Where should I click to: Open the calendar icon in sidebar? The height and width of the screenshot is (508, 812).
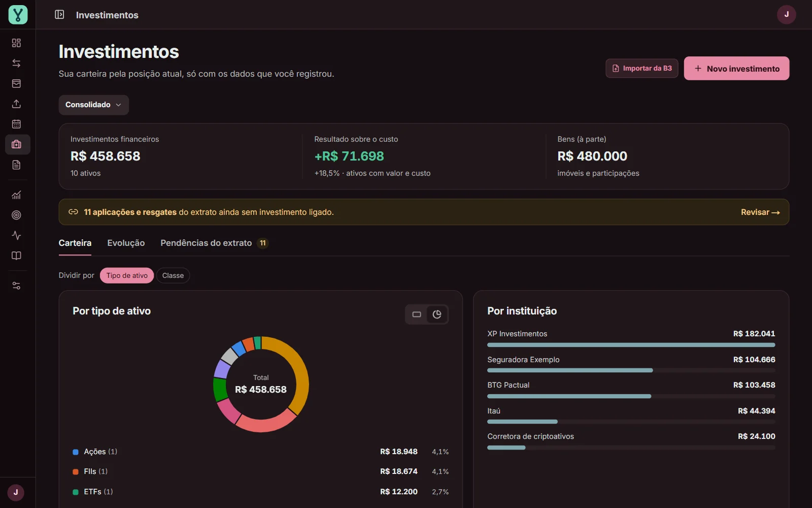tap(16, 124)
